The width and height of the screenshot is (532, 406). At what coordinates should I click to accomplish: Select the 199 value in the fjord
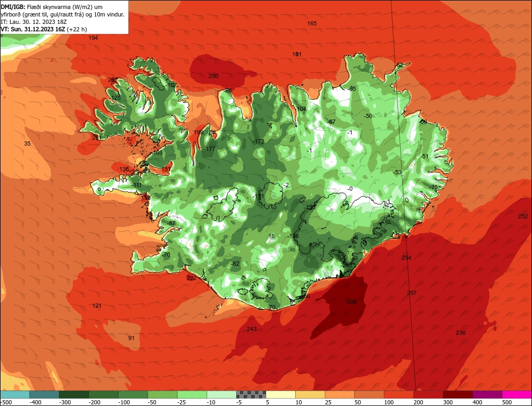click(198, 132)
